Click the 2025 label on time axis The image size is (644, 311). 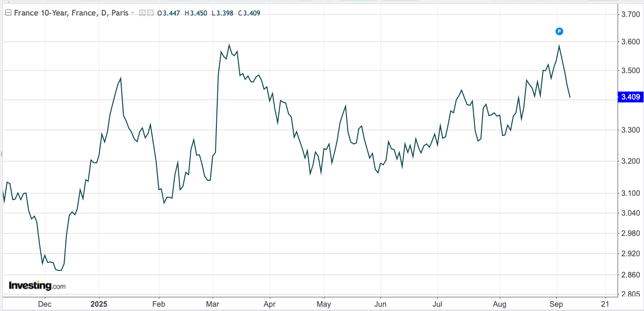tap(99, 304)
